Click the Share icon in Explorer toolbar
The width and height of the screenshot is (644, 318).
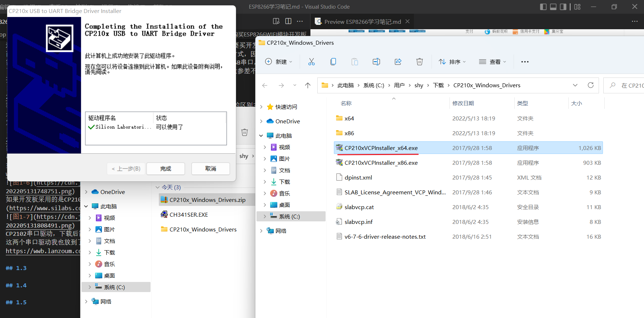click(x=398, y=62)
